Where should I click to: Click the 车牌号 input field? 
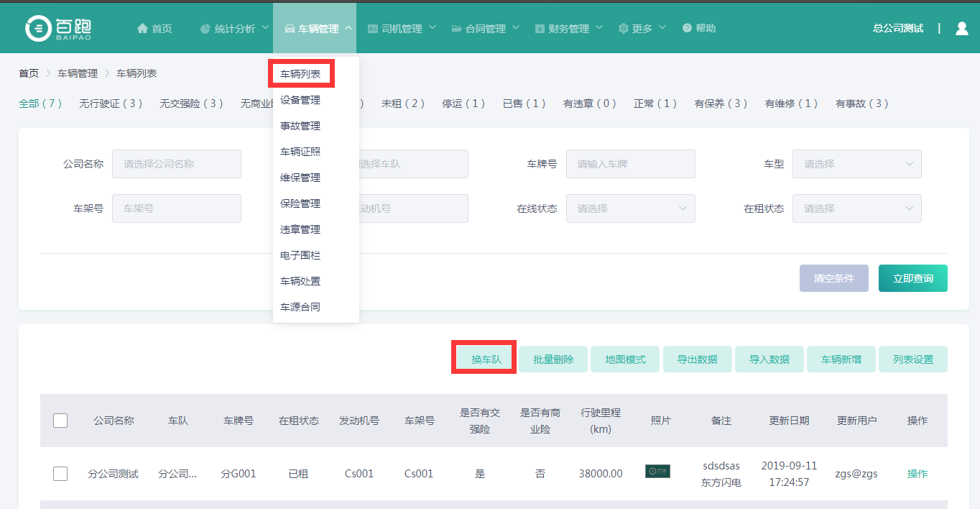(x=630, y=164)
